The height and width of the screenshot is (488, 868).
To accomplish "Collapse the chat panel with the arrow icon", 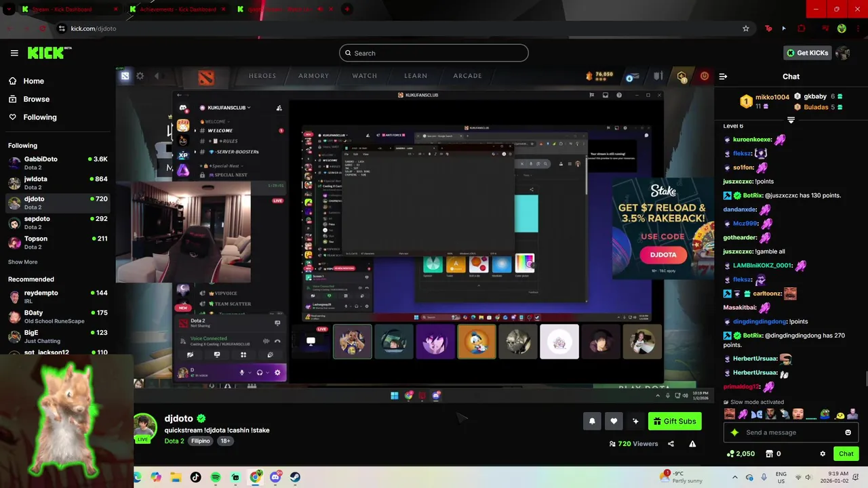I will point(723,77).
